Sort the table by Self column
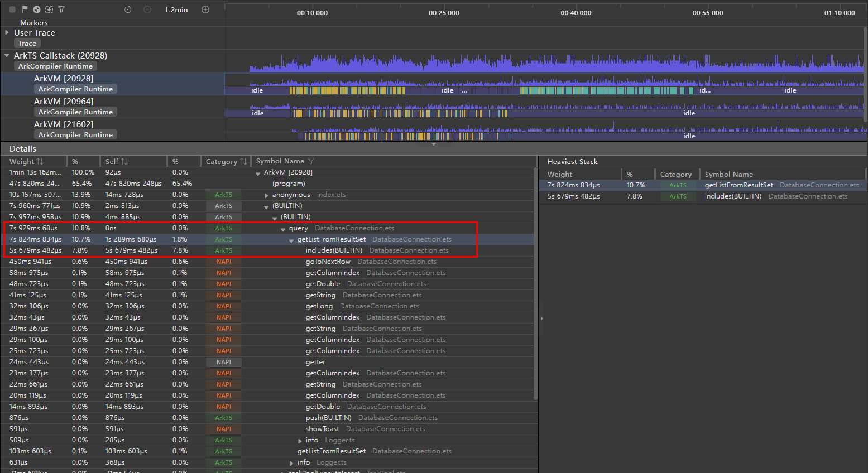The image size is (868, 473). 124,161
